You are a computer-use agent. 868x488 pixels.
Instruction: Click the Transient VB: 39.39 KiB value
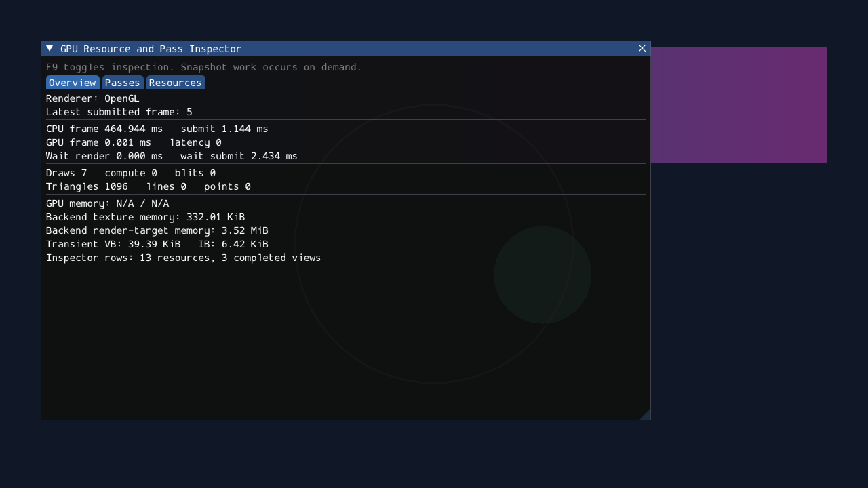(x=113, y=244)
